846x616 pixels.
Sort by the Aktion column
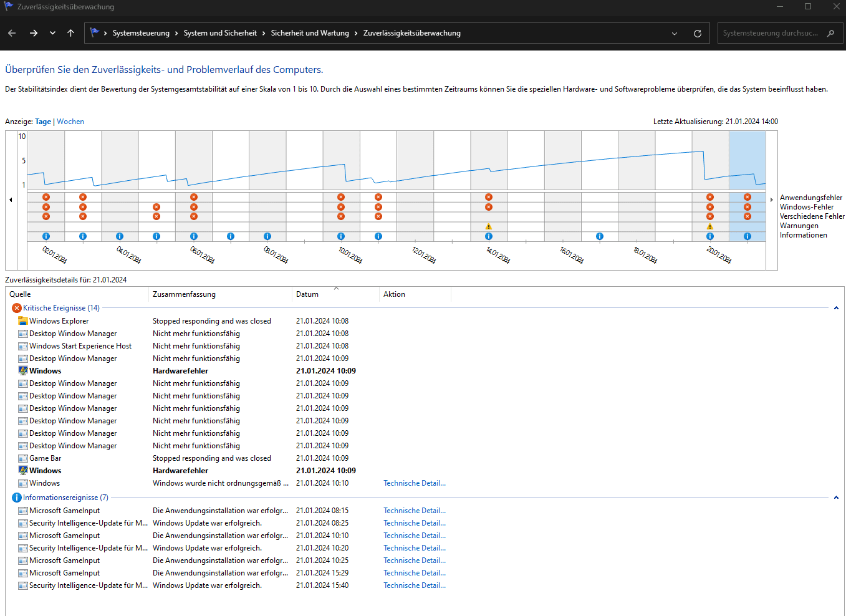[x=415, y=294]
